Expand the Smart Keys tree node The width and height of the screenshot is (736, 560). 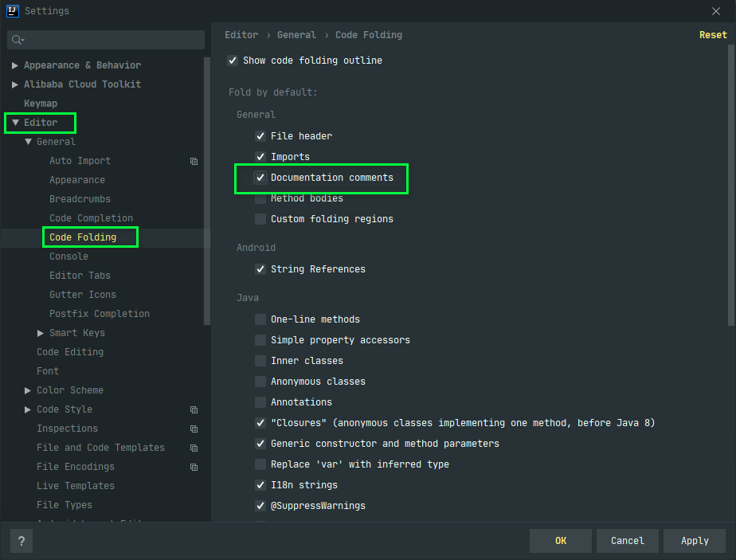[41, 333]
